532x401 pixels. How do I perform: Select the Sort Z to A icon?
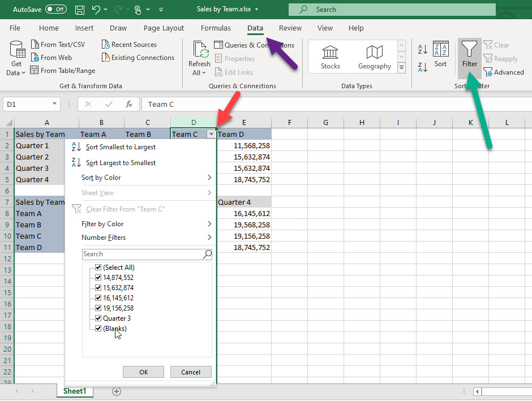(422, 67)
